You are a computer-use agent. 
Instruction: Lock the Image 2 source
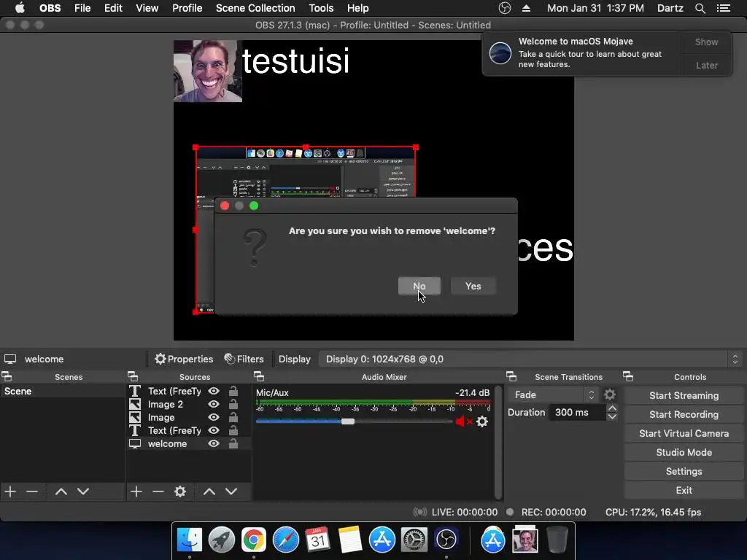click(233, 404)
